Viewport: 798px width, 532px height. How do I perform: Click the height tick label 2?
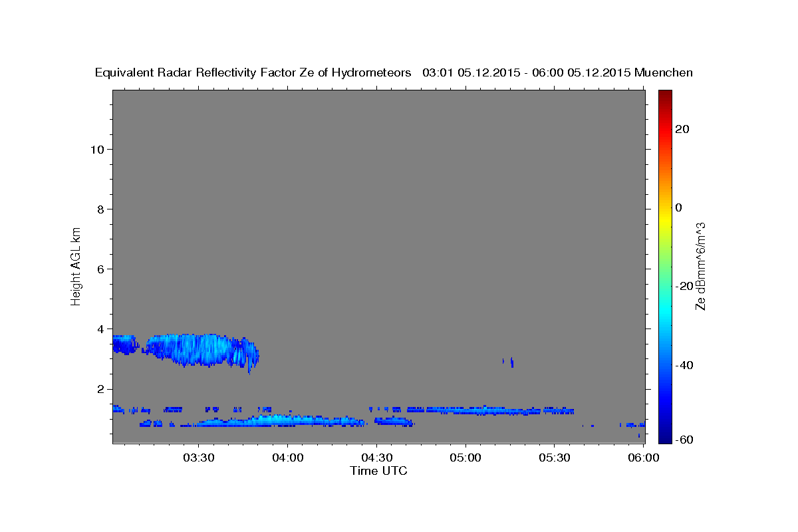point(100,388)
